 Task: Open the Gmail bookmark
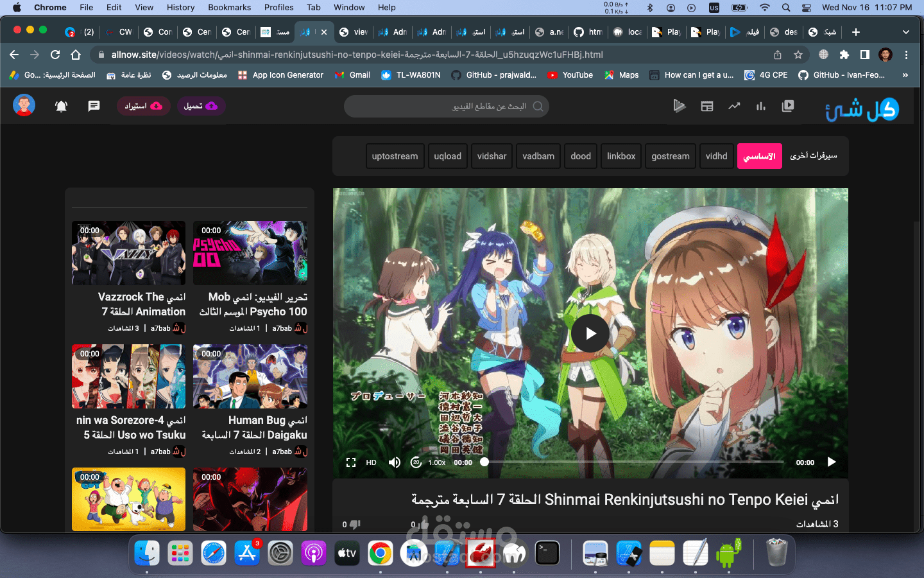352,75
